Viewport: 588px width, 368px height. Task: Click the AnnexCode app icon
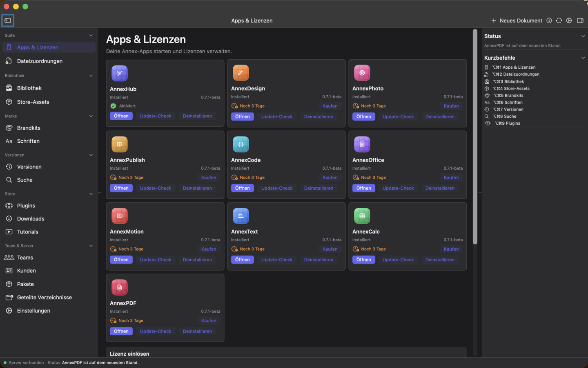click(241, 144)
